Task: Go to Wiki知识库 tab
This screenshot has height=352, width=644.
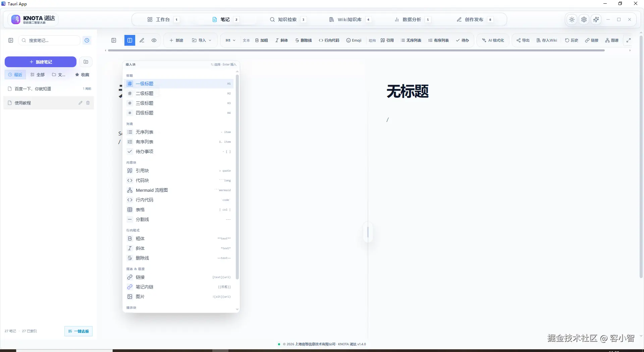Action: pos(350,19)
